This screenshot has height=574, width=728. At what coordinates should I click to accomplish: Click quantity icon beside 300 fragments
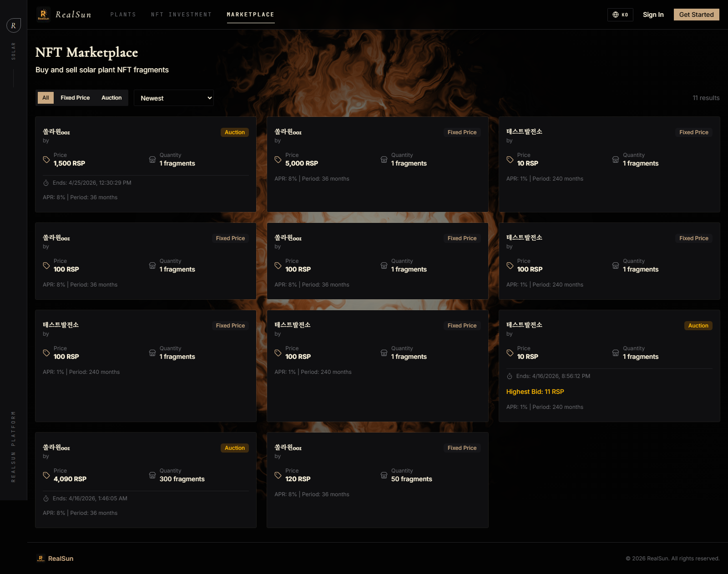coord(152,475)
